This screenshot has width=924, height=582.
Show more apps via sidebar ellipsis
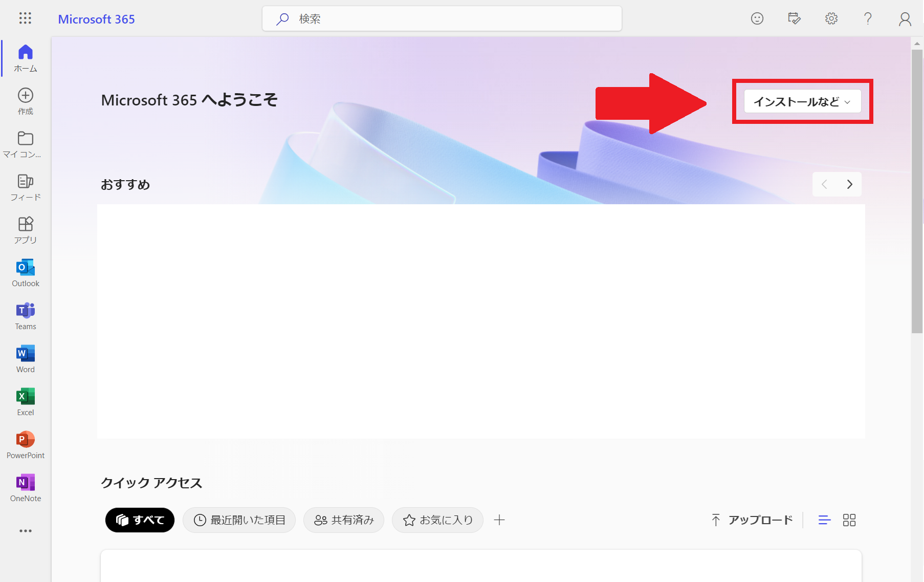tap(26, 531)
